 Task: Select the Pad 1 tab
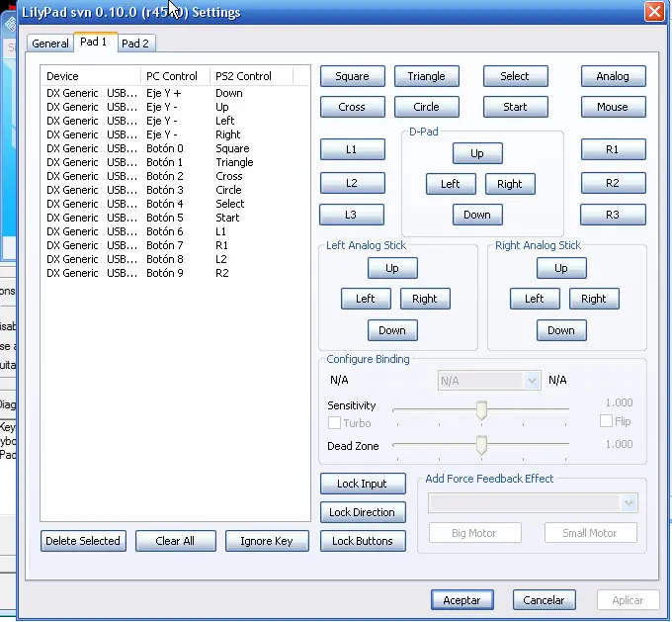tap(94, 43)
